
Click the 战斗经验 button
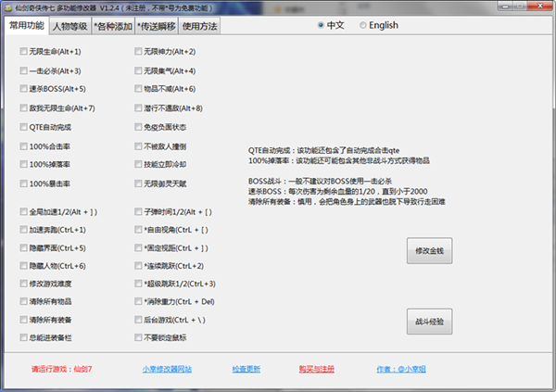click(429, 321)
